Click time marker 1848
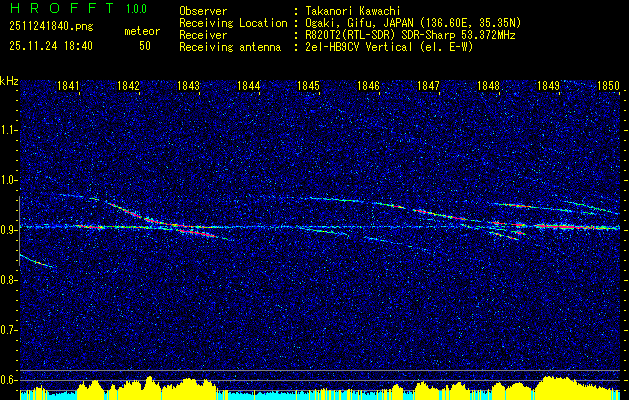Image resolution: width=629 pixels, height=400 pixels. point(488,86)
